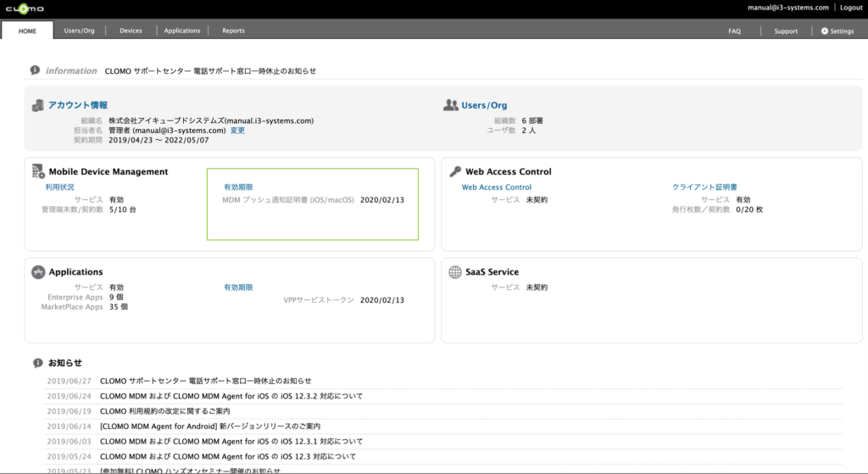Click the account information building icon

click(37, 105)
